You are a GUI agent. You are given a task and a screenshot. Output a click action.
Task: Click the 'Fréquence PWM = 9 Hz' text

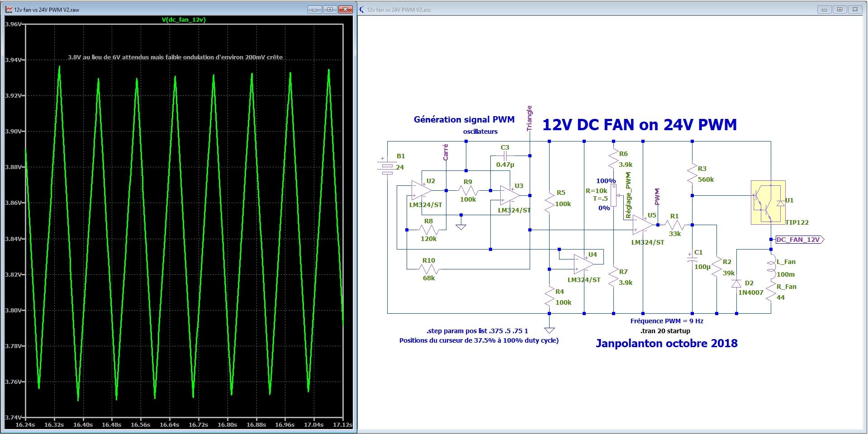pyautogui.click(x=667, y=321)
